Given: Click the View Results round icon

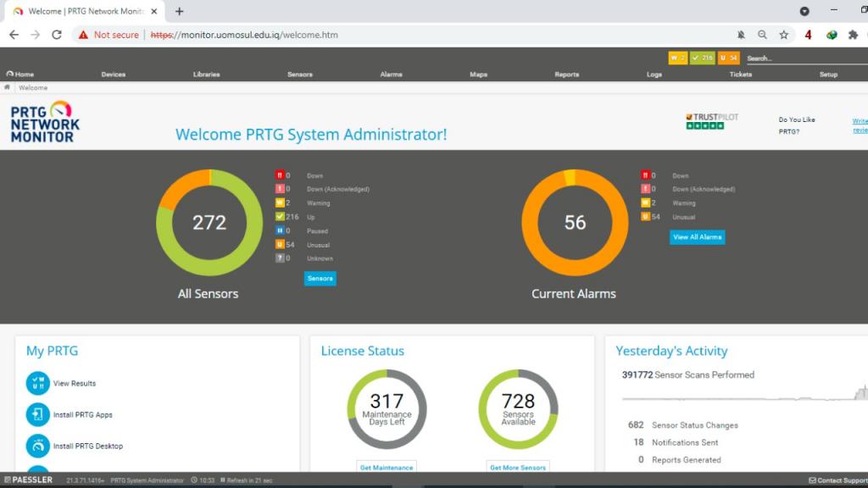Looking at the screenshot, I should coord(38,383).
